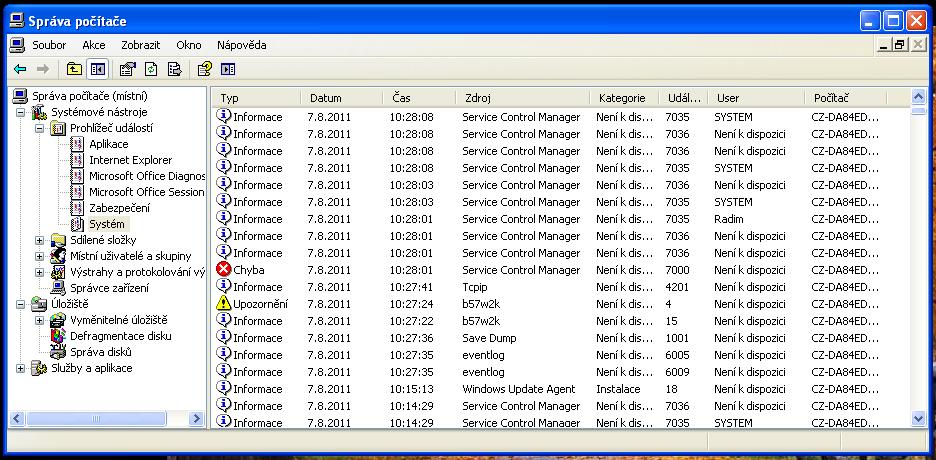This screenshot has width=936, height=460.
Task: Select the yellow Upozornění warning event
Action: click(x=400, y=304)
